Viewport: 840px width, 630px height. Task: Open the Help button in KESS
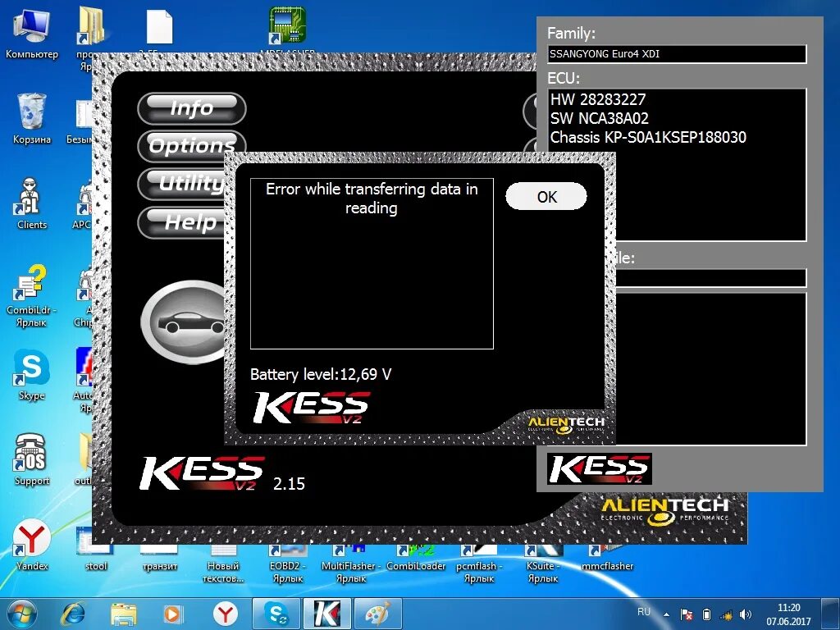[182, 221]
